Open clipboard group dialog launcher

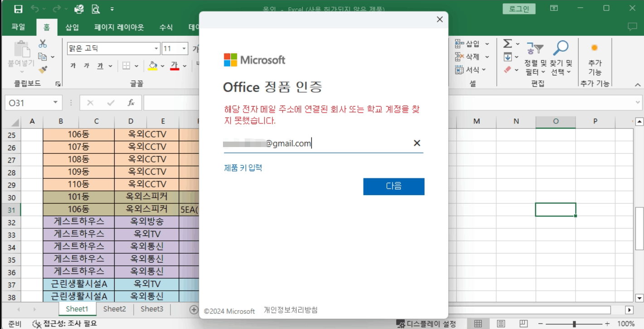pos(58,84)
